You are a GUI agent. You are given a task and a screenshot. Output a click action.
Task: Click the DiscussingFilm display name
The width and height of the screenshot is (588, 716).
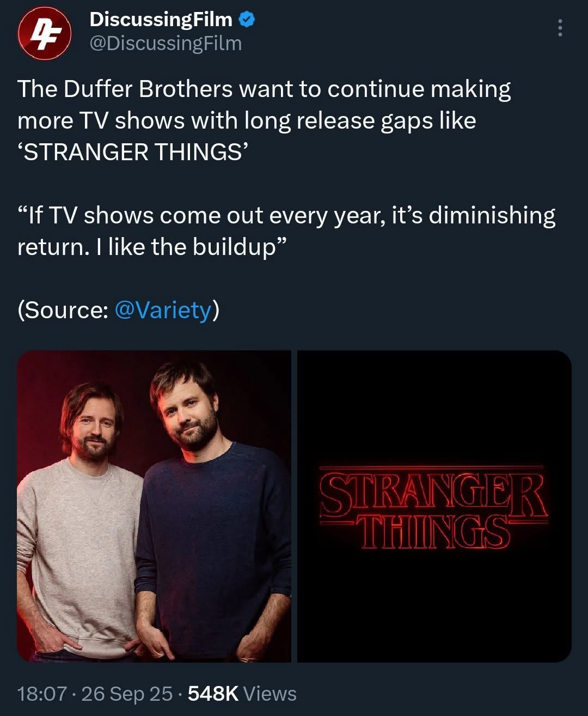161,20
